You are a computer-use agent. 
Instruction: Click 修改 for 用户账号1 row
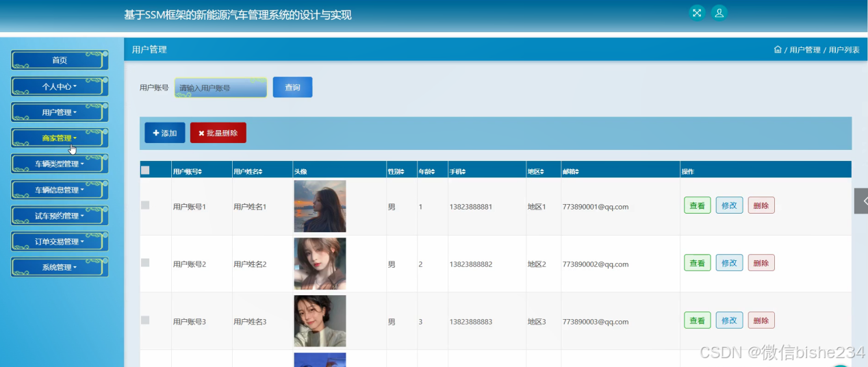pos(730,205)
